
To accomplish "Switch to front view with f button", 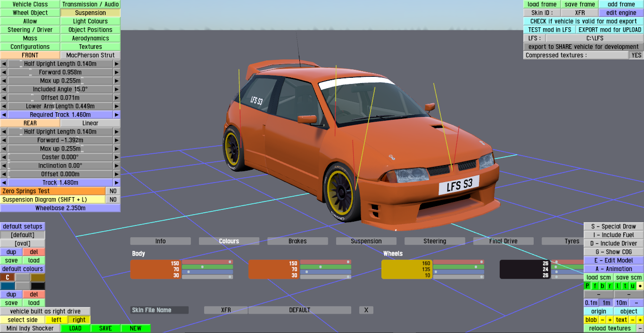I will (x=595, y=286).
